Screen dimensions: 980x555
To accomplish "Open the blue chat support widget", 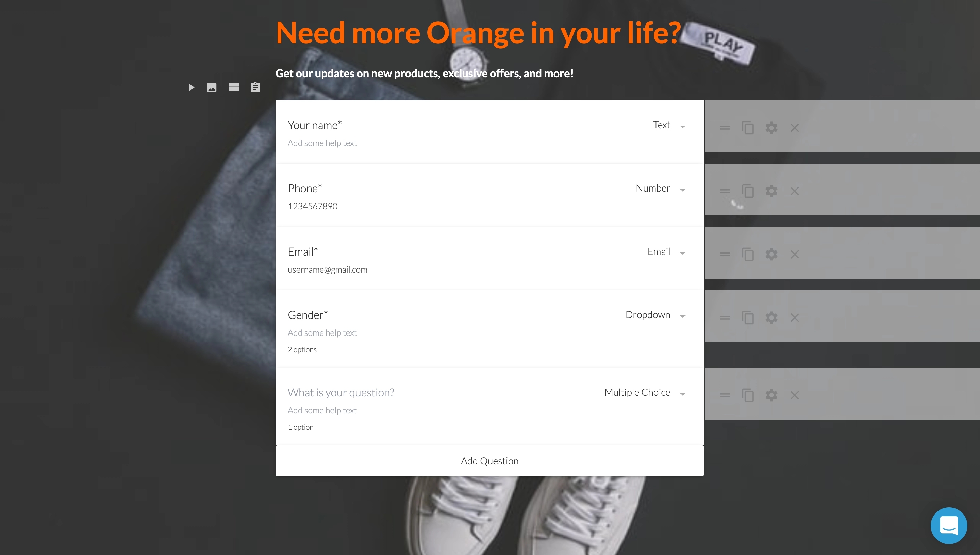I will pyautogui.click(x=949, y=525).
